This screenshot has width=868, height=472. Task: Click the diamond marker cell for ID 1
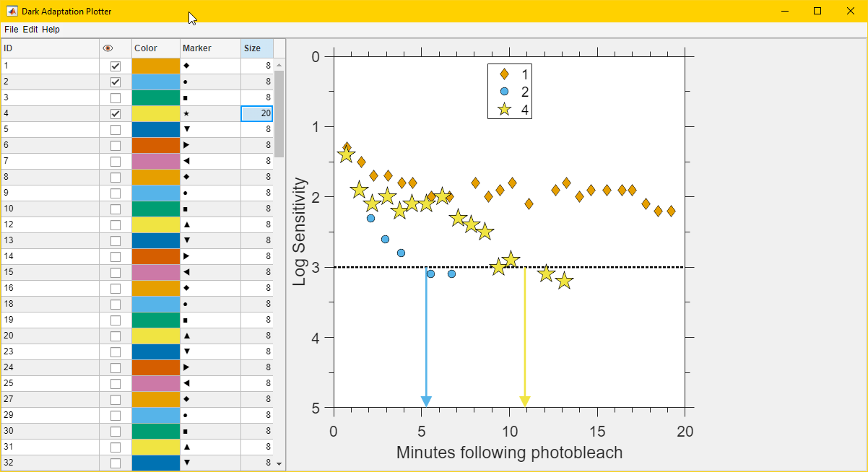210,66
